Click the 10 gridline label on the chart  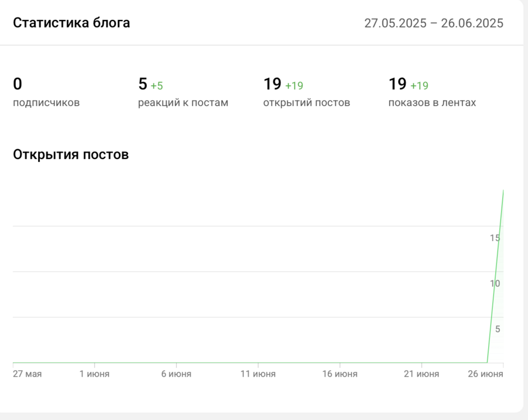pyautogui.click(x=495, y=283)
